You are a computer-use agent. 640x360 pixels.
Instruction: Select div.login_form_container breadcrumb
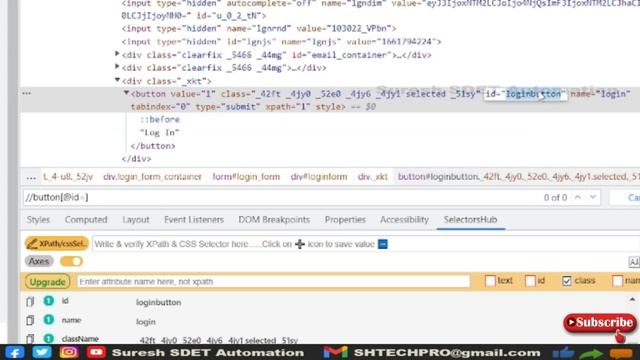152,177
